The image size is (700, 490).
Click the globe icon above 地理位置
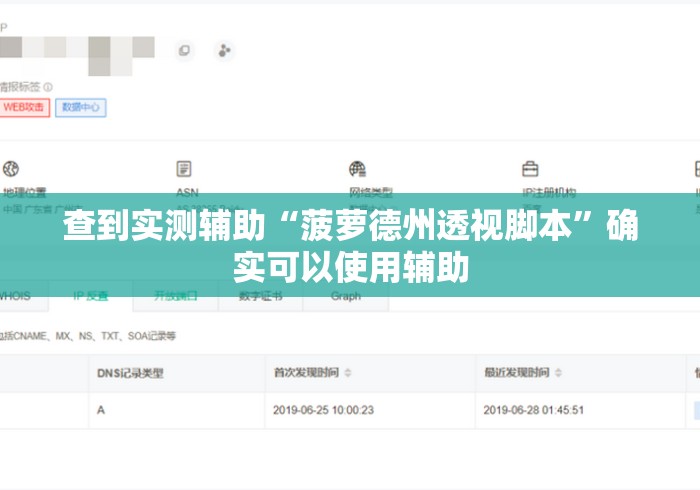tap(11, 169)
